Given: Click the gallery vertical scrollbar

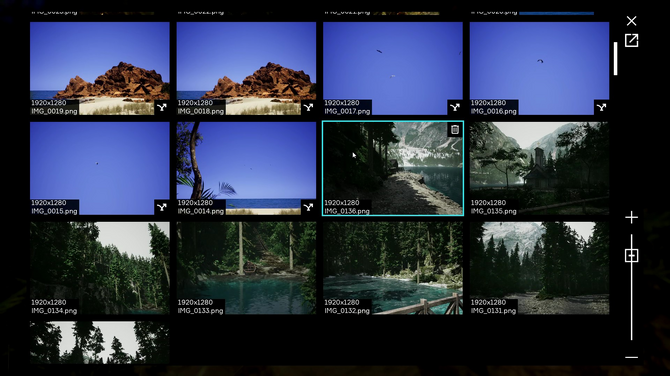Looking at the screenshot, I should pyautogui.click(x=615, y=59).
